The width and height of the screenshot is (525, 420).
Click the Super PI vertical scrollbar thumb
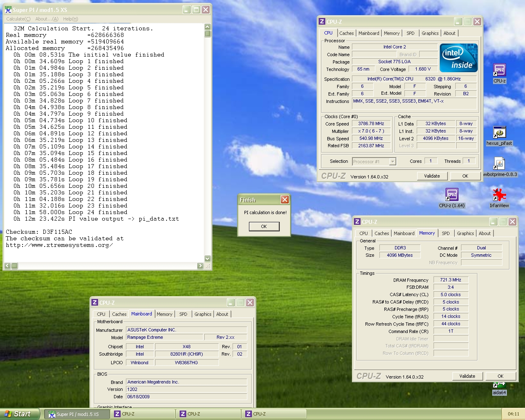[208, 34]
